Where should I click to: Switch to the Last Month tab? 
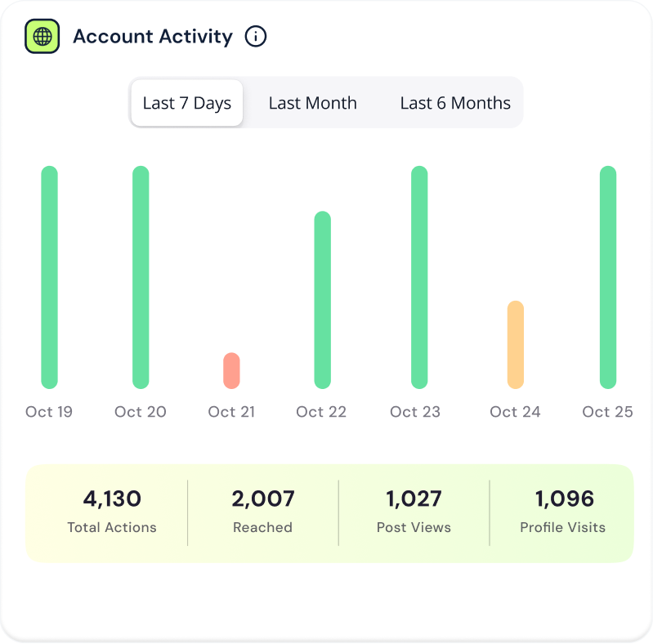[312, 103]
